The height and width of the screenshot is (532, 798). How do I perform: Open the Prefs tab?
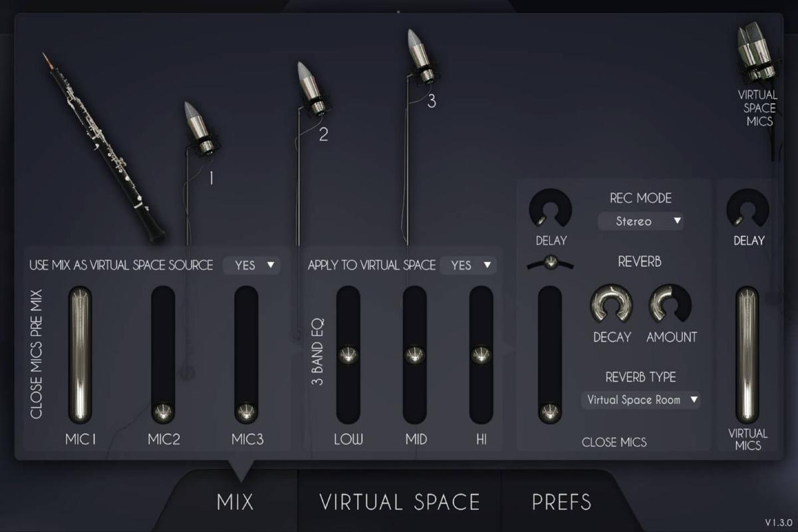tap(562, 502)
